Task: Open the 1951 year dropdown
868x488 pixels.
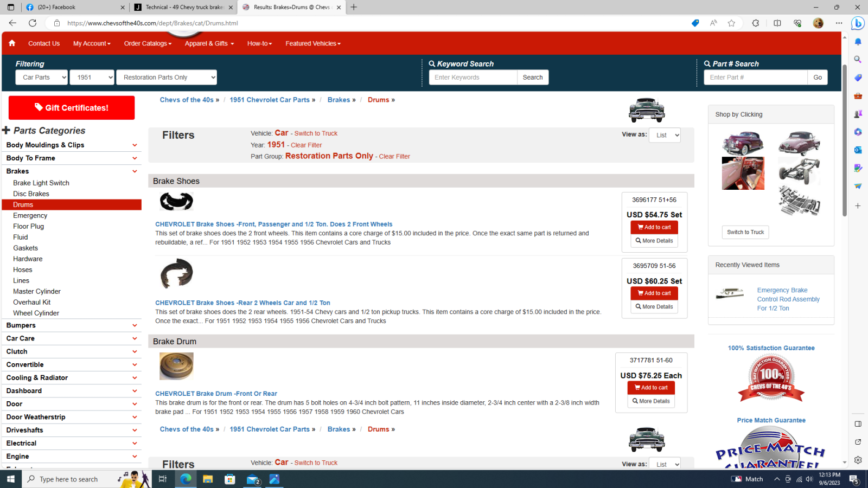Action: pyautogui.click(x=92, y=78)
